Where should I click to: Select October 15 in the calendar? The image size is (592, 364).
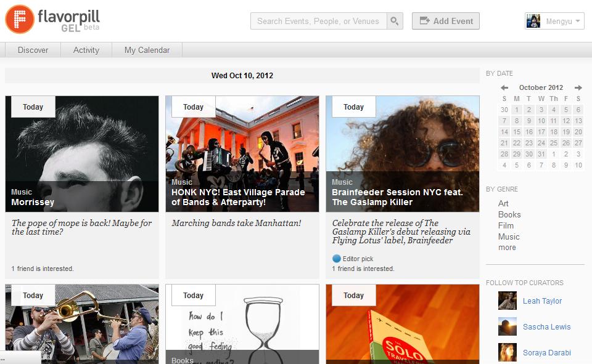pos(517,132)
